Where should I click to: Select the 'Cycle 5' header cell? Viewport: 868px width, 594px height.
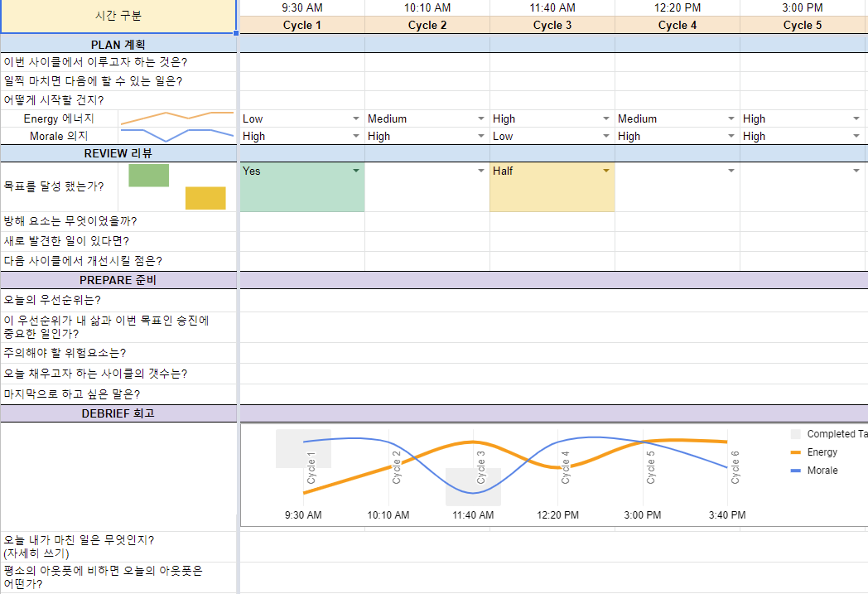(803, 25)
